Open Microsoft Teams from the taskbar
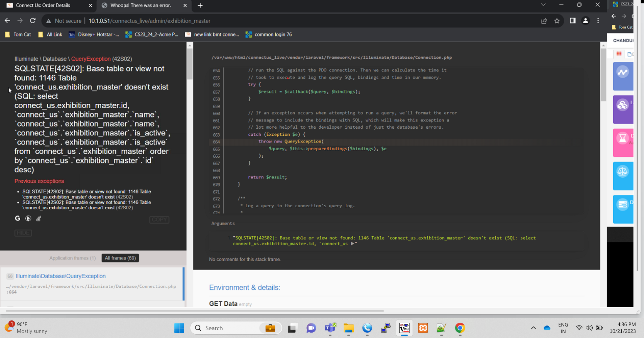The width and height of the screenshot is (644, 338). coord(330,328)
